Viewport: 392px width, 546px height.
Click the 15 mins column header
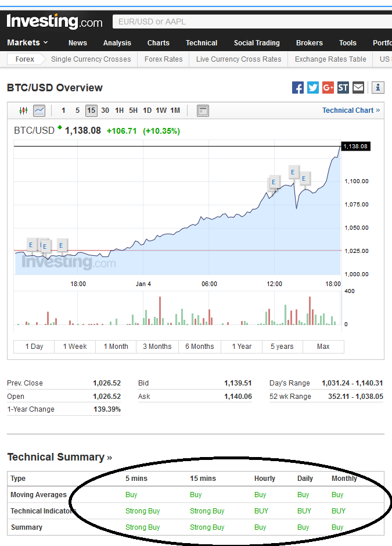pyautogui.click(x=203, y=479)
